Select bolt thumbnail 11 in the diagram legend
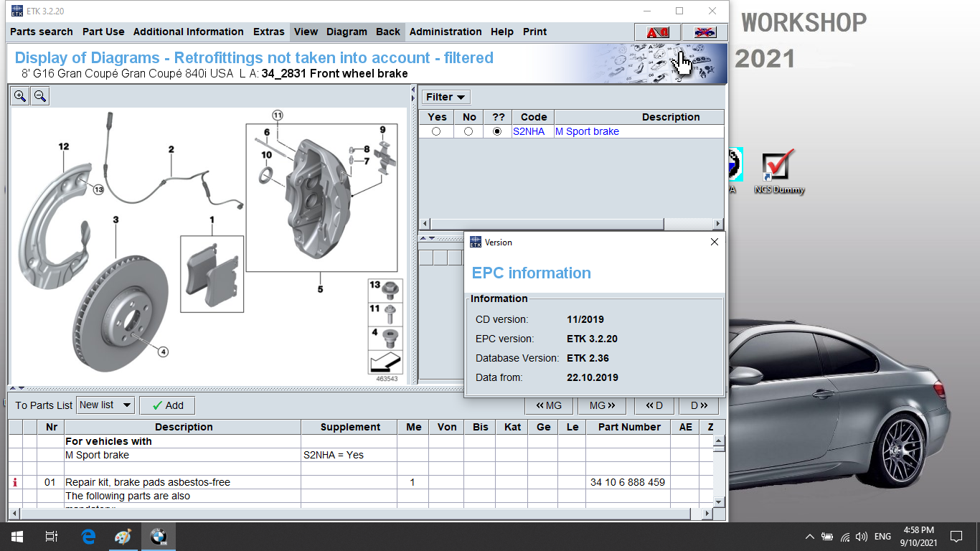Viewport: 980px width, 551px height. point(385,314)
